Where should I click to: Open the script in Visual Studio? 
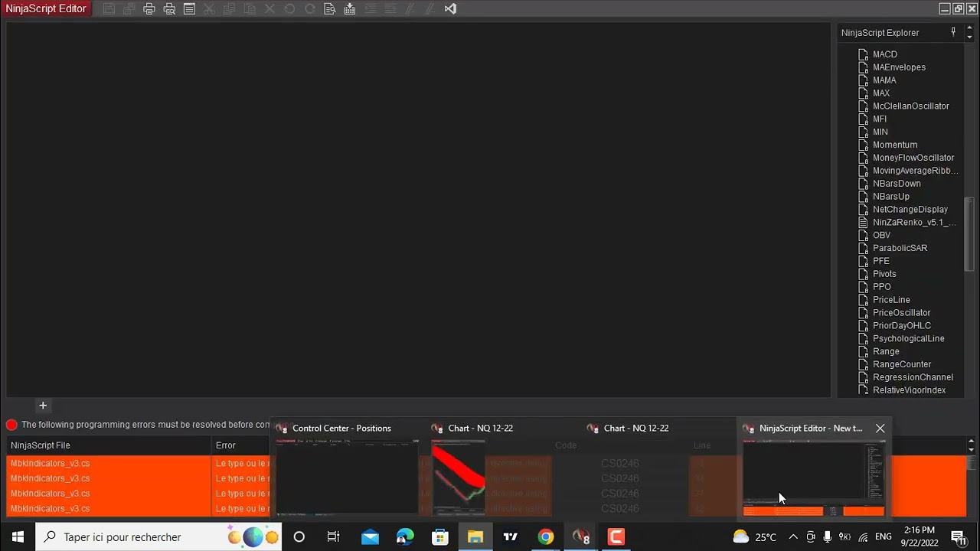tap(450, 9)
